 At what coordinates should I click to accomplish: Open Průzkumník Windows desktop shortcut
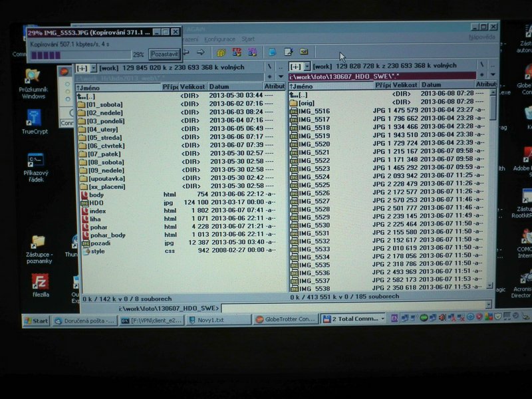click(x=33, y=84)
